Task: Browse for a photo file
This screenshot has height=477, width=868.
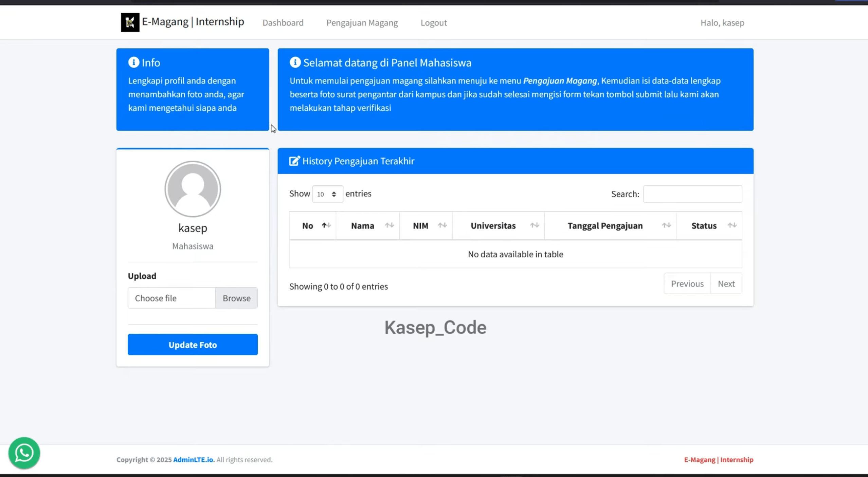Action: click(237, 298)
